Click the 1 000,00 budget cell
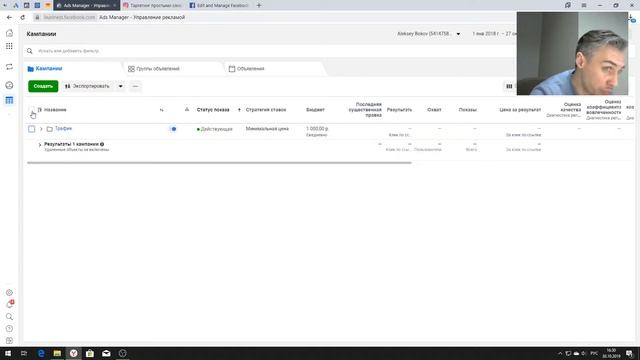 tap(317, 129)
